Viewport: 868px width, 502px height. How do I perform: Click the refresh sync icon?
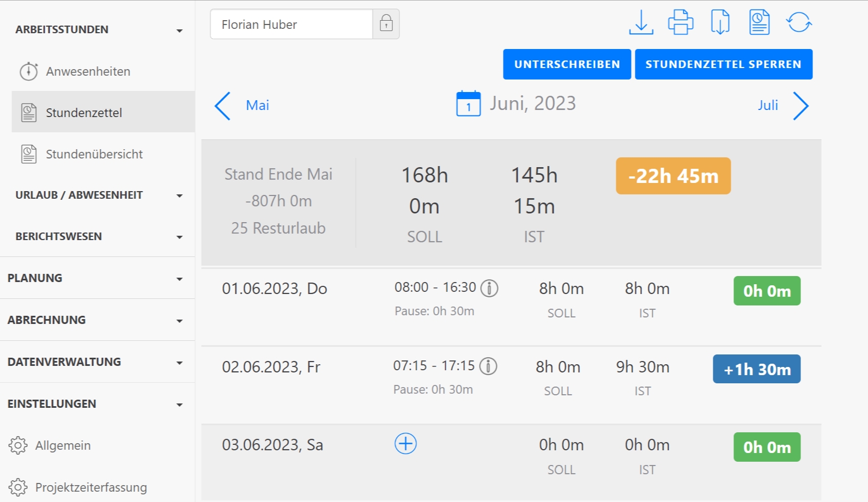tap(799, 22)
